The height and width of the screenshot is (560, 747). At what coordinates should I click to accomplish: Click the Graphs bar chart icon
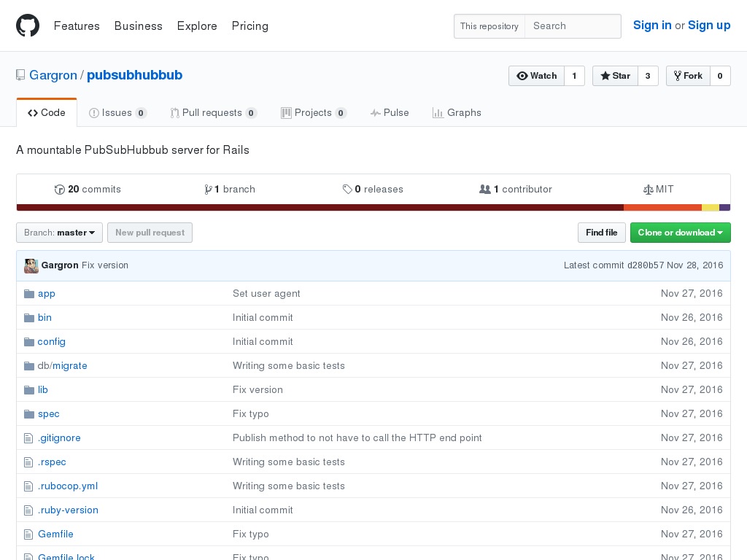tap(438, 113)
